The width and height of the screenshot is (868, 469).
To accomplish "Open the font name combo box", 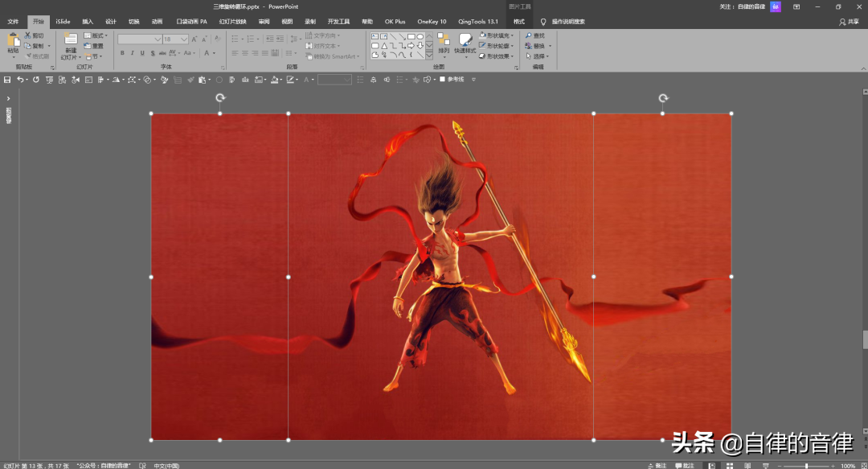I will (x=140, y=39).
